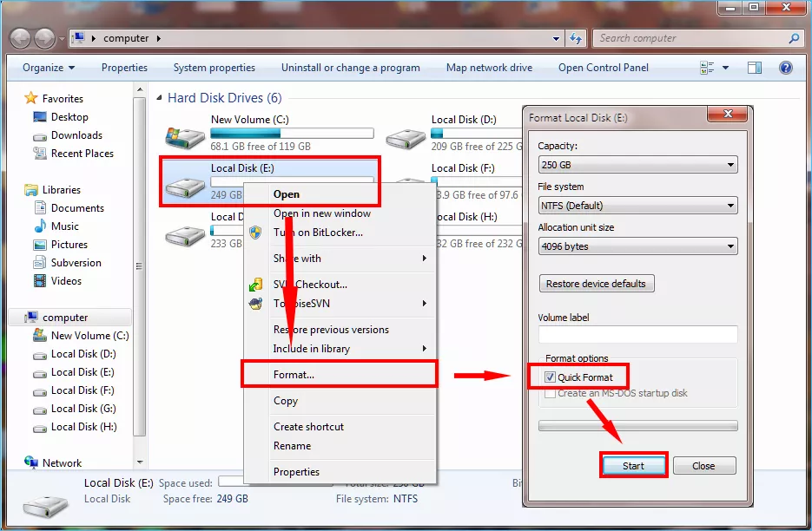The image size is (812, 531).
Task: Click Map network drive
Action: pos(490,68)
